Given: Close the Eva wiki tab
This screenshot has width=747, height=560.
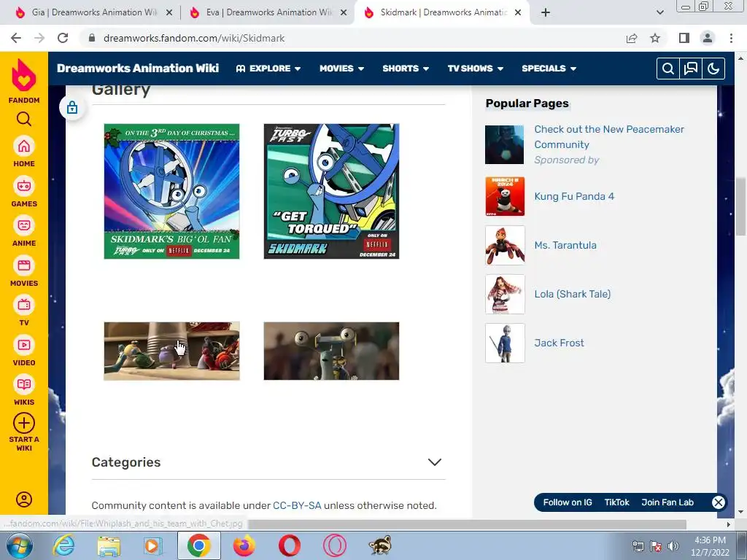Looking at the screenshot, I should pyautogui.click(x=344, y=13).
